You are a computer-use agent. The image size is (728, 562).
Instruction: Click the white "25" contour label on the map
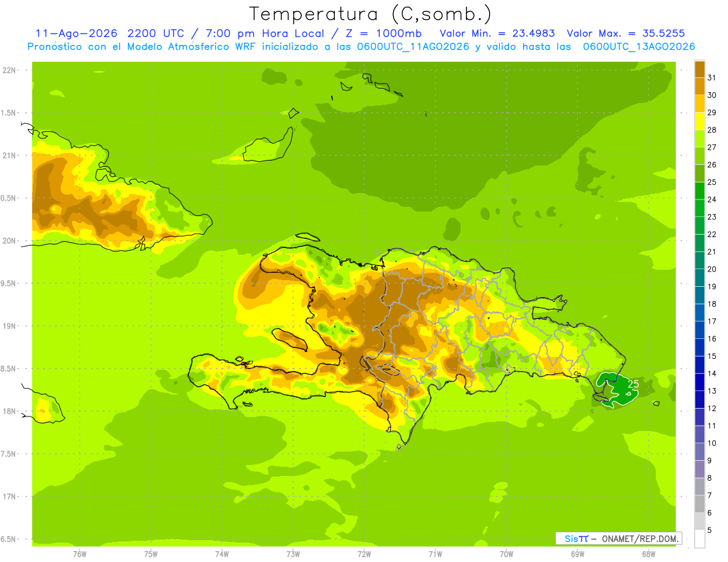tap(633, 384)
